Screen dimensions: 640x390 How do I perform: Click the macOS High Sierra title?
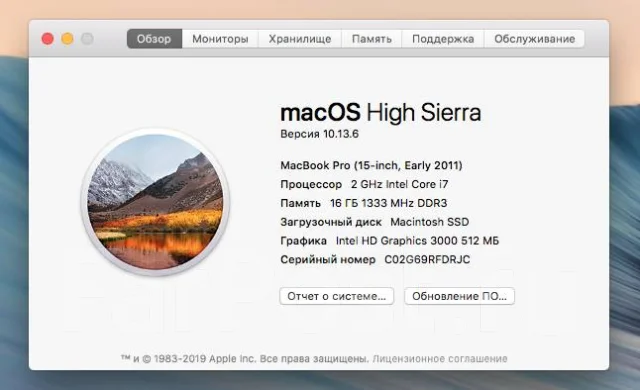381,113
